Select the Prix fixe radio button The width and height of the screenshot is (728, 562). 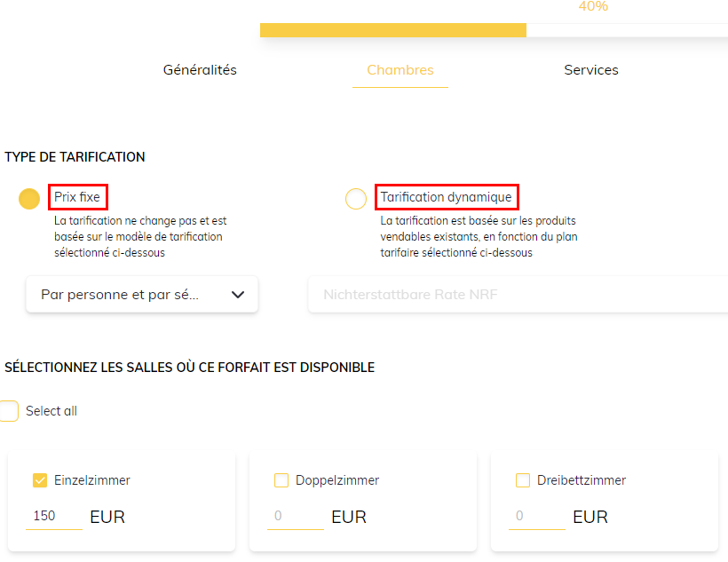click(x=29, y=199)
